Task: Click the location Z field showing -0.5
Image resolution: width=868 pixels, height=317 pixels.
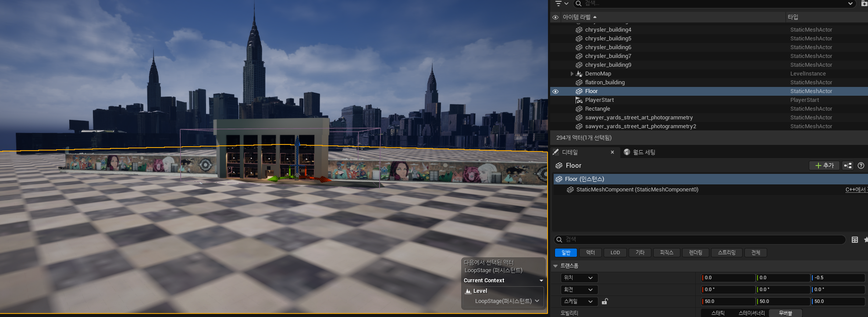Action: click(x=838, y=278)
